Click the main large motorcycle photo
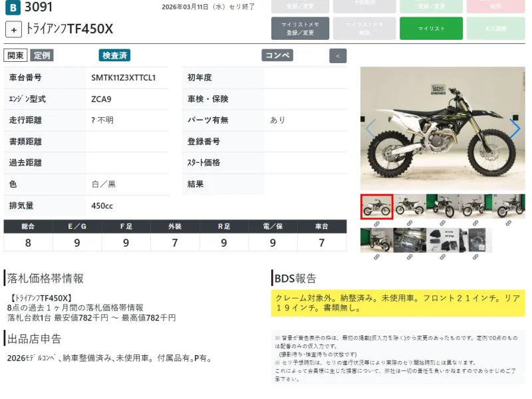532x399 pixels. [443, 128]
